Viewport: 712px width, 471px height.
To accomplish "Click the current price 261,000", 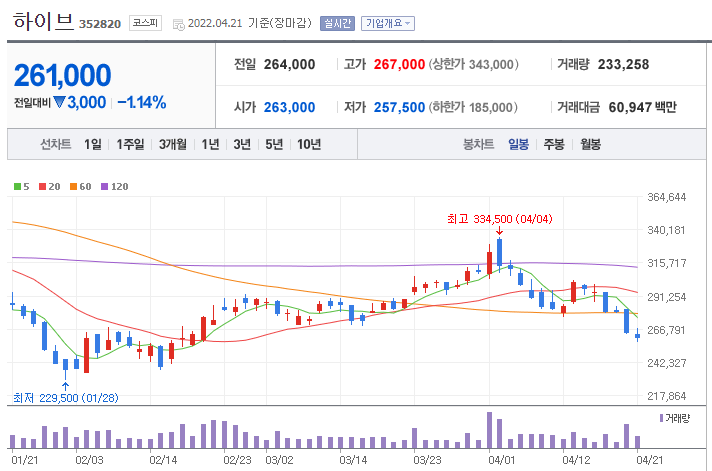I will [62, 75].
